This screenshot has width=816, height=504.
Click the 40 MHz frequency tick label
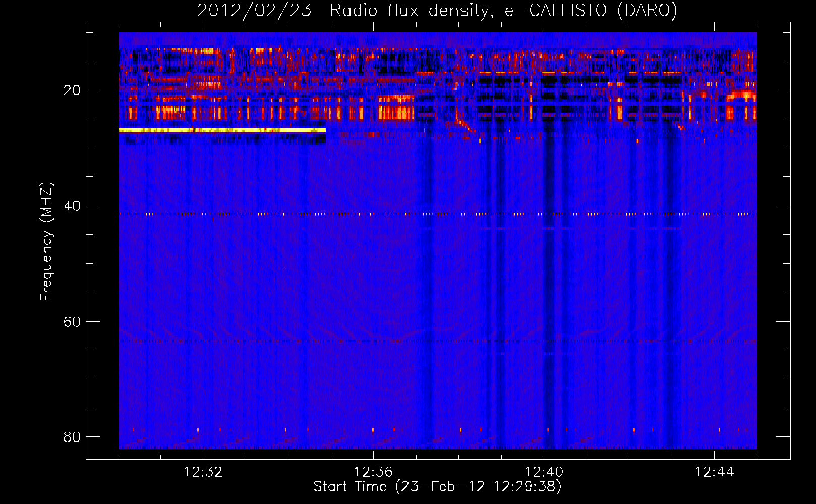pyautogui.click(x=72, y=206)
